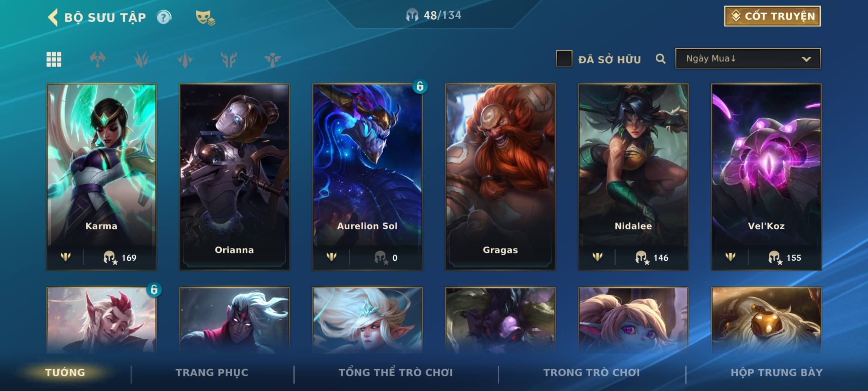Open the locked Aurelion Sol card
The height and width of the screenshot is (391, 868).
(x=367, y=177)
